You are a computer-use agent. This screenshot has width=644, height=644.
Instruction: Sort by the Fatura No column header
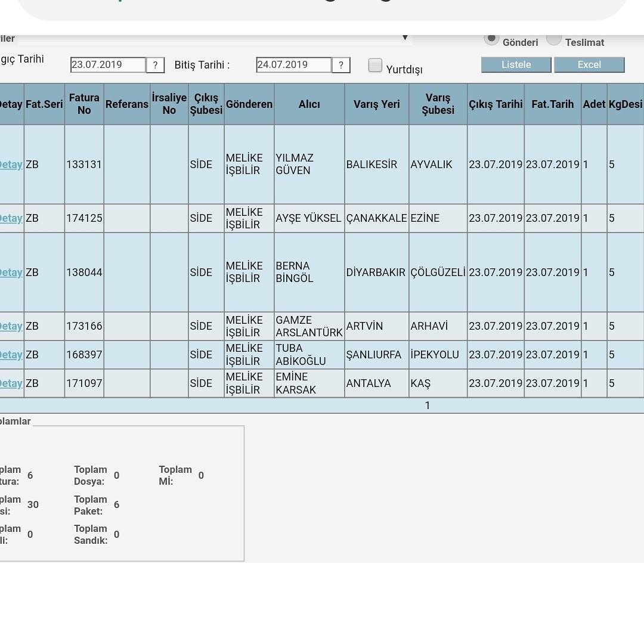[84, 104]
